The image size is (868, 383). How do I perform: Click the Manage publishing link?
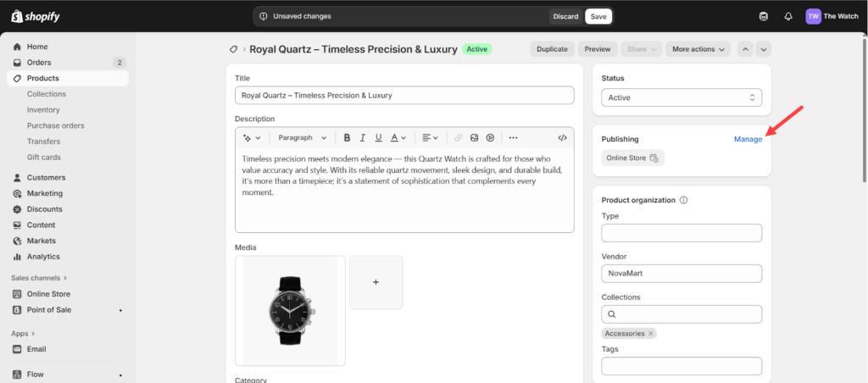tap(748, 139)
